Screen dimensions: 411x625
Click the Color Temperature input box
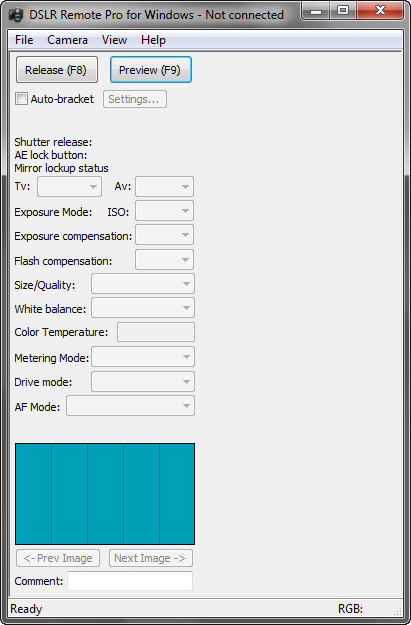point(156,332)
